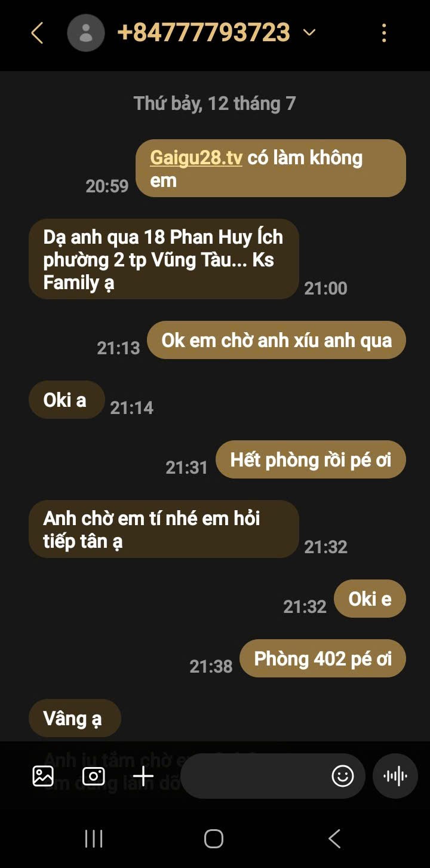Tap the 'Vâng ạ' received message bubble
Viewport: 430px width, 868px height.
click(x=75, y=718)
